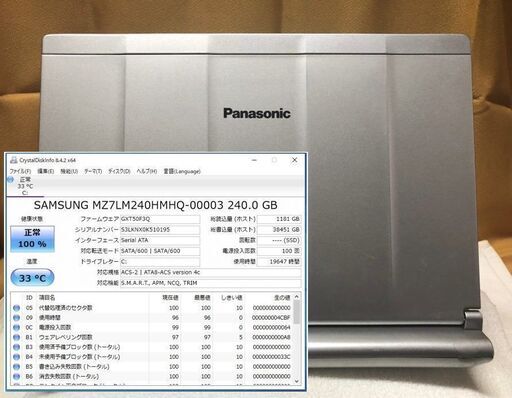This screenshot has height=398, width=512.
Task: Select the status circle for ID B4
Action: [16, 357]
